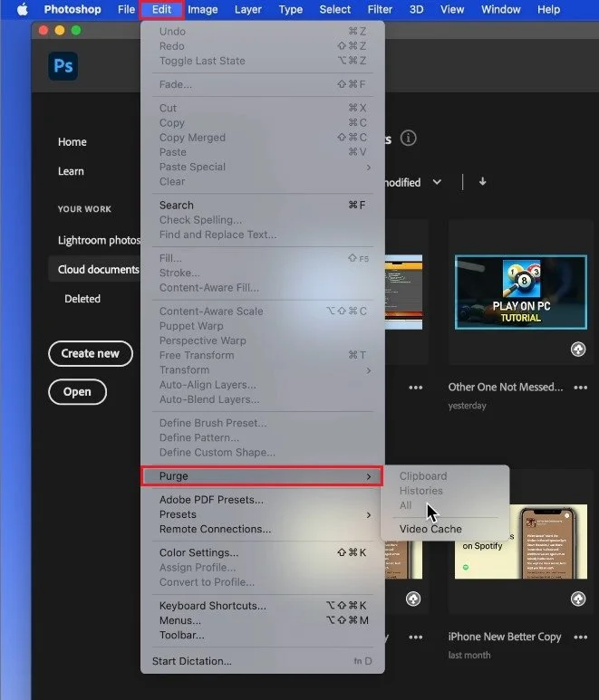Open the Help menu
Viewport: 599px width, 700px height.
pos(548,9)
